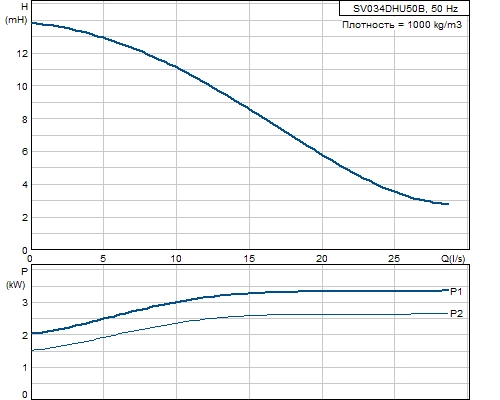Click the 4 tick on the head axis
This screenshot has height=400, width=500.
(x=25, y=185)
